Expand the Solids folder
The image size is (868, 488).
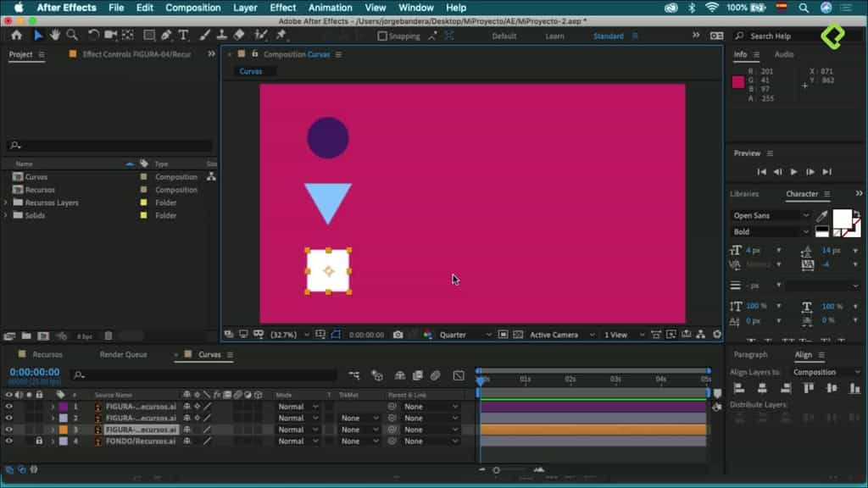pos(6,216)
